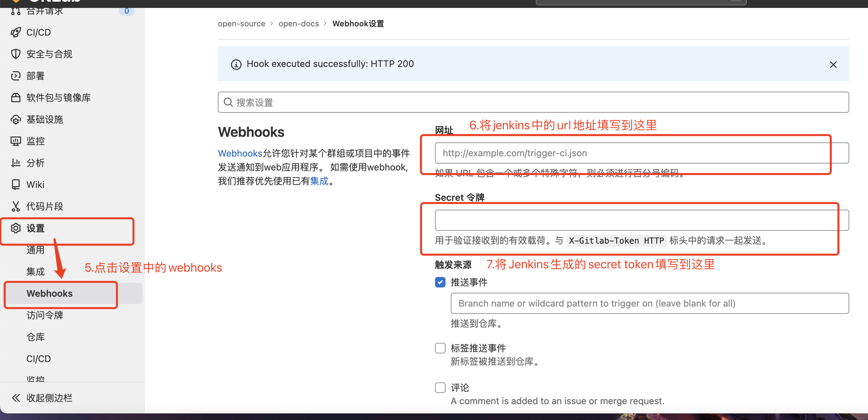Click the CI/CD rocket icon in sidebar

[15, 32]
